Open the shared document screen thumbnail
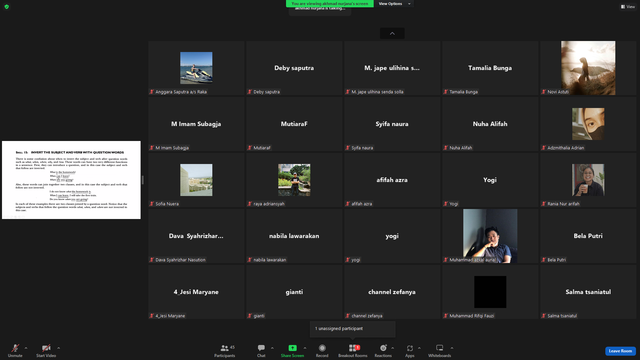Viewport: 640px width, 360px height. pyautogui.click(x=71, y=180)
